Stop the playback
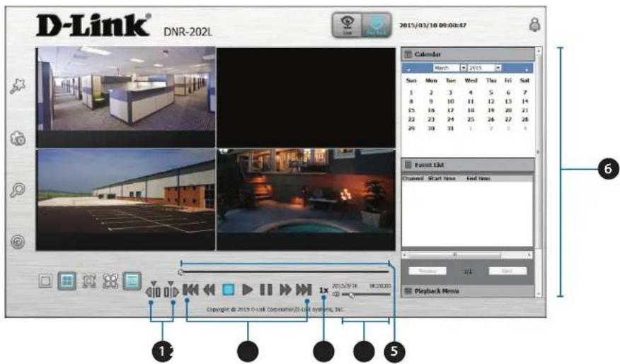 coord(228,290)
